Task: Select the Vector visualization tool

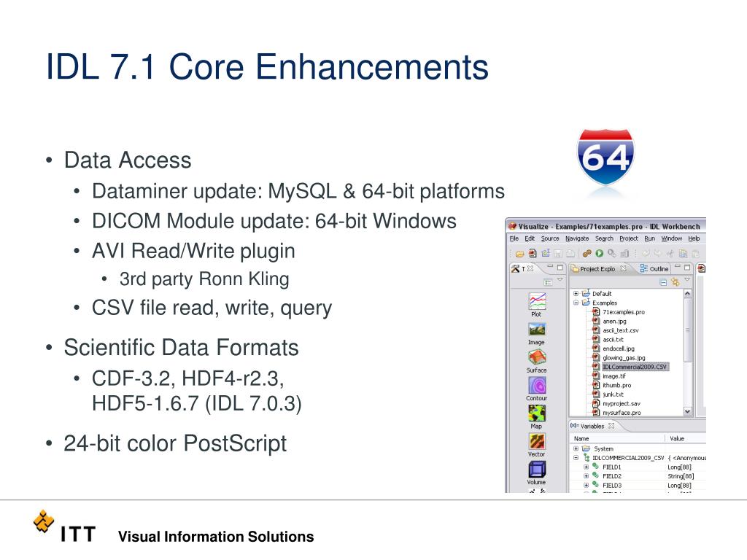Action: tap(537, 446)
